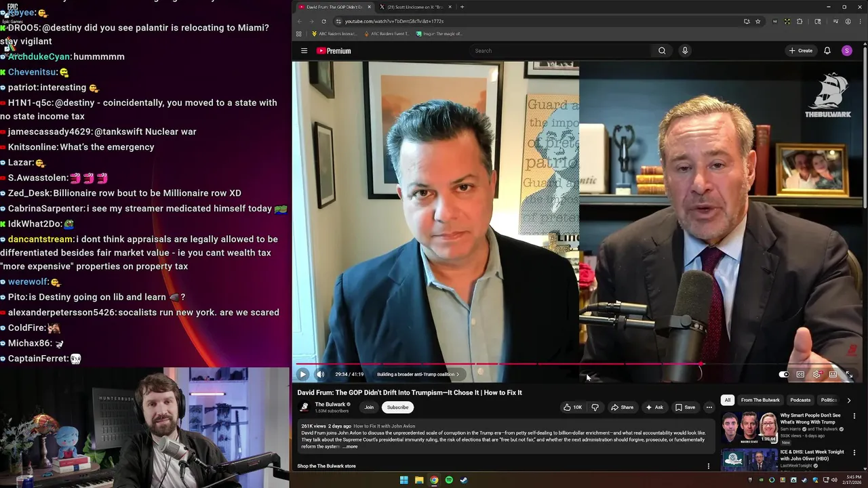Open 'Why Smart People Don't See' video thumbnail

[749, 427]
